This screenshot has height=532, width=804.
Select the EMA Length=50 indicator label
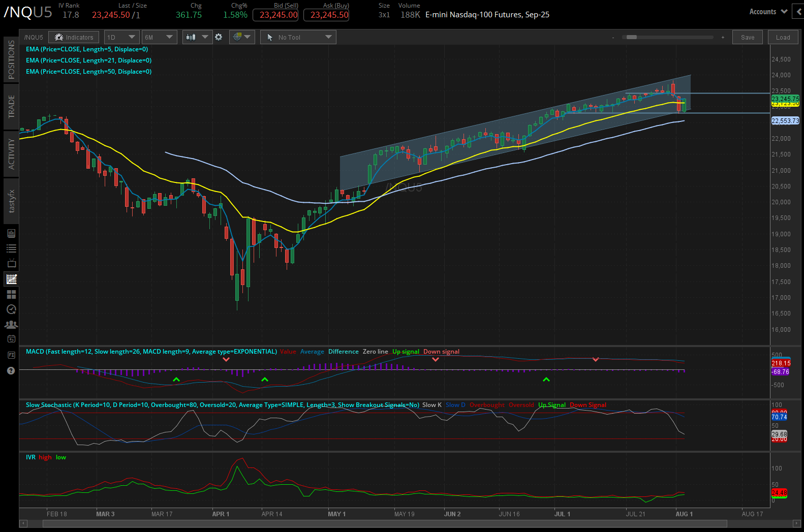[88, 72]
